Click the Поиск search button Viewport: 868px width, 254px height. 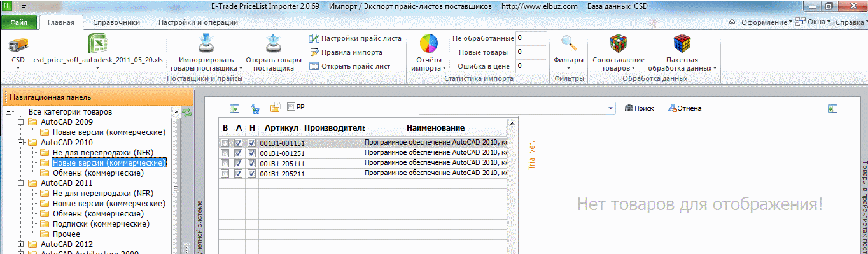[640, 108]
